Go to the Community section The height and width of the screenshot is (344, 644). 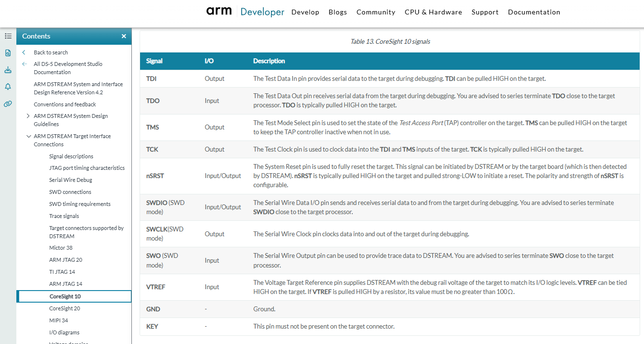click(375, 12)
